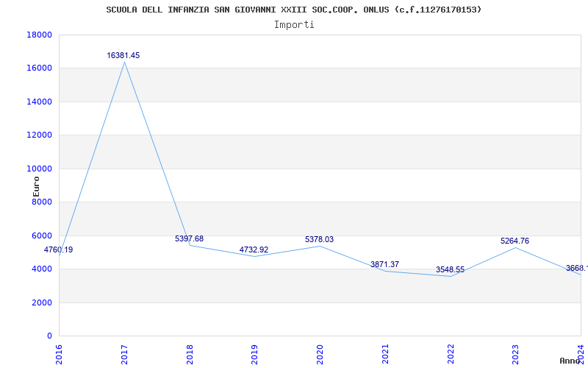The width and height of the screenshot is (588, 368).
Task: Click the 2018 x-axis year label
Action: coord(190,355)
